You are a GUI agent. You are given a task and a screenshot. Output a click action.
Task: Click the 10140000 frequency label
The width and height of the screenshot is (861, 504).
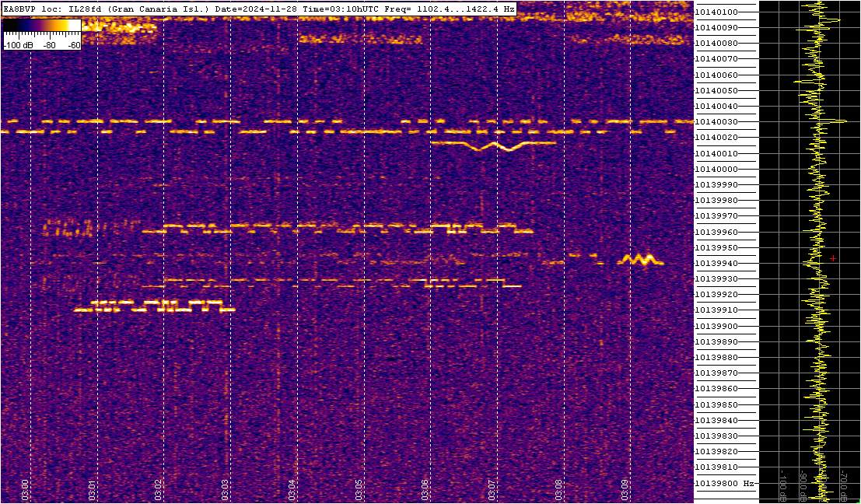pos(716,169)
